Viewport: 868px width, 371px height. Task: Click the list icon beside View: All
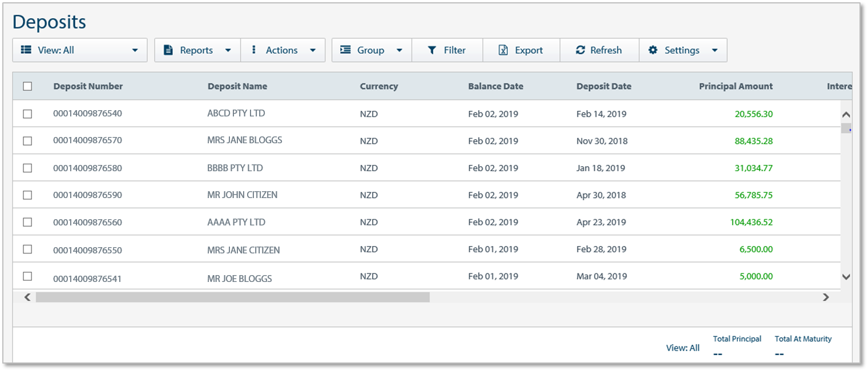click(x=26, y=50)
